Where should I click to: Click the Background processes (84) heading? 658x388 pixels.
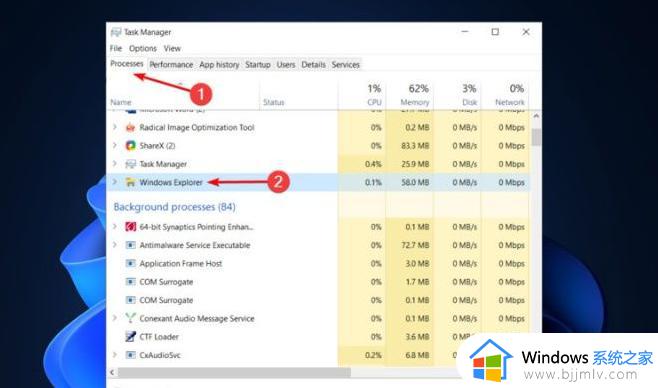click(175, 207)
